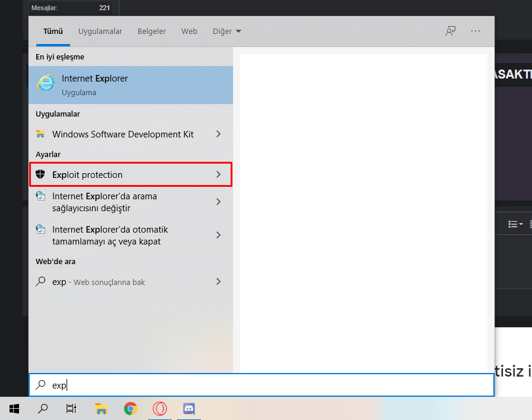
Task: Switch to the Web tab
Action: (x=189, y=32)
